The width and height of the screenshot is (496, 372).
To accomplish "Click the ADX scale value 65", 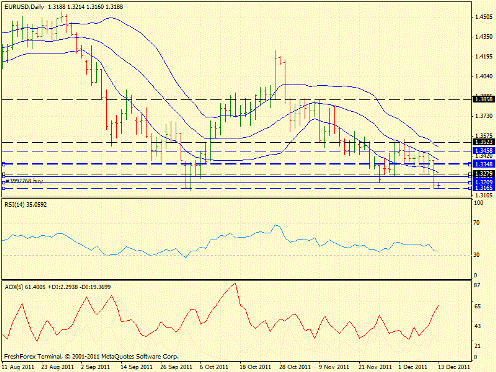I will pyautogui.click(x=477, y=306).
